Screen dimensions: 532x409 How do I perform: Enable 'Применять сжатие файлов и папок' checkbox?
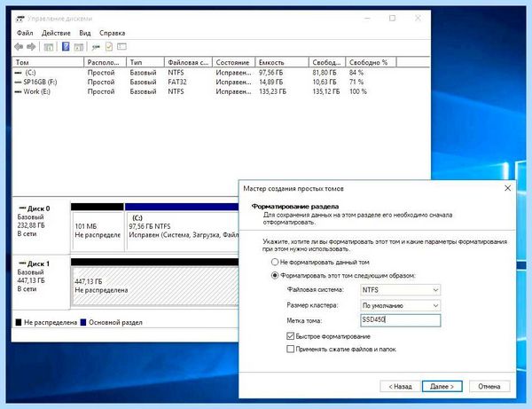[x=290, y=349]
